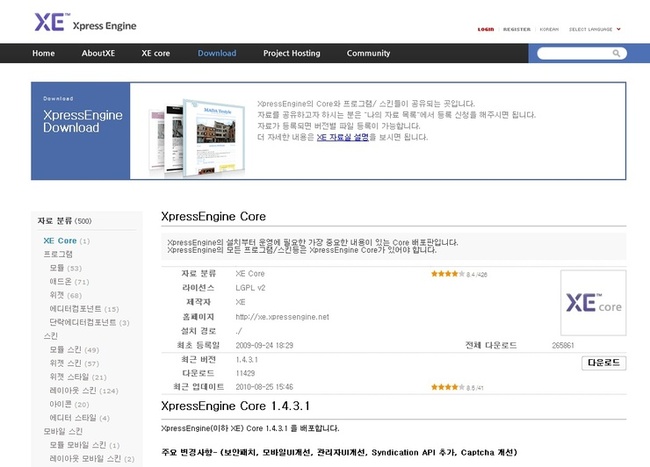The image size is (650, 467).
Task: Select the 위젯 스타일 (21) category
Action: click(78, 377)
